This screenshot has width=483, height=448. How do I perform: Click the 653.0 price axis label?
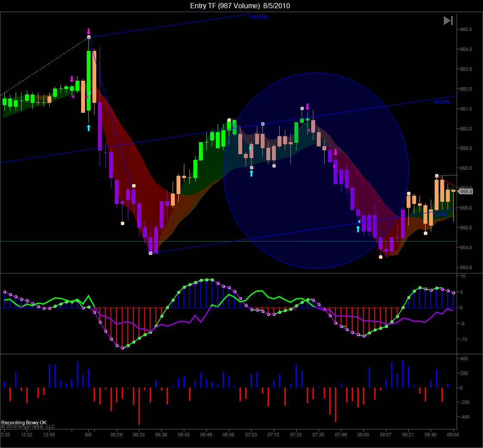coord(465,267)
